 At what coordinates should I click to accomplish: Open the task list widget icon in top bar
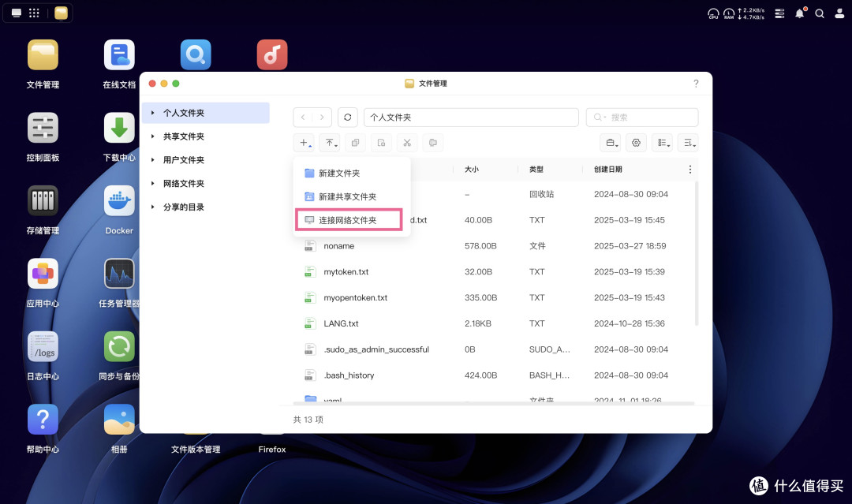779,13
